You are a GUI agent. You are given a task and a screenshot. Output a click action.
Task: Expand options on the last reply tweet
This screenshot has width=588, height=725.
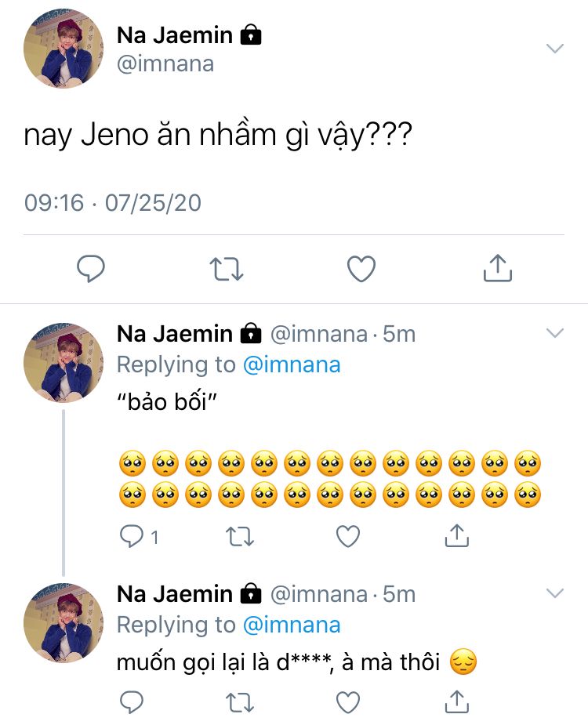tap(555, 593)
